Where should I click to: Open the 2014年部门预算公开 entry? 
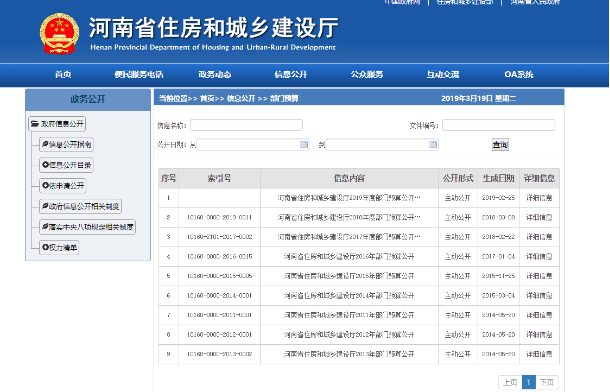[x=349, y=296]
